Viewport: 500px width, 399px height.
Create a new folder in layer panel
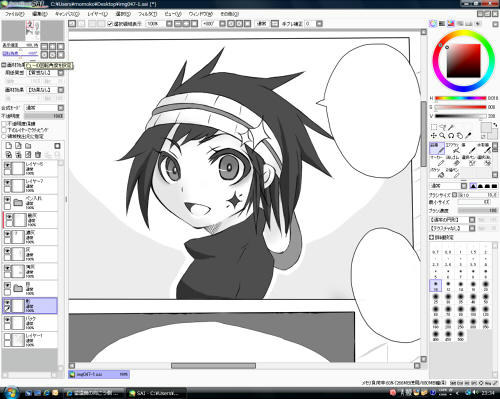28,146
